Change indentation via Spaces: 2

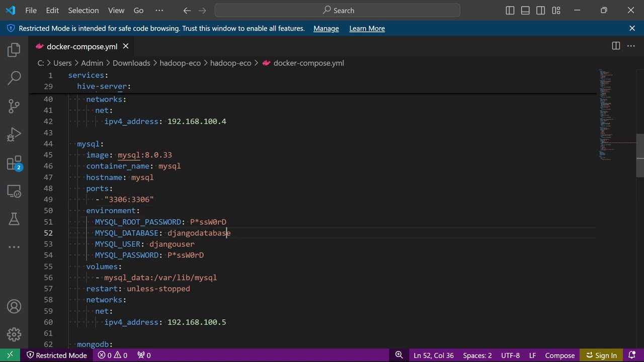477,355
